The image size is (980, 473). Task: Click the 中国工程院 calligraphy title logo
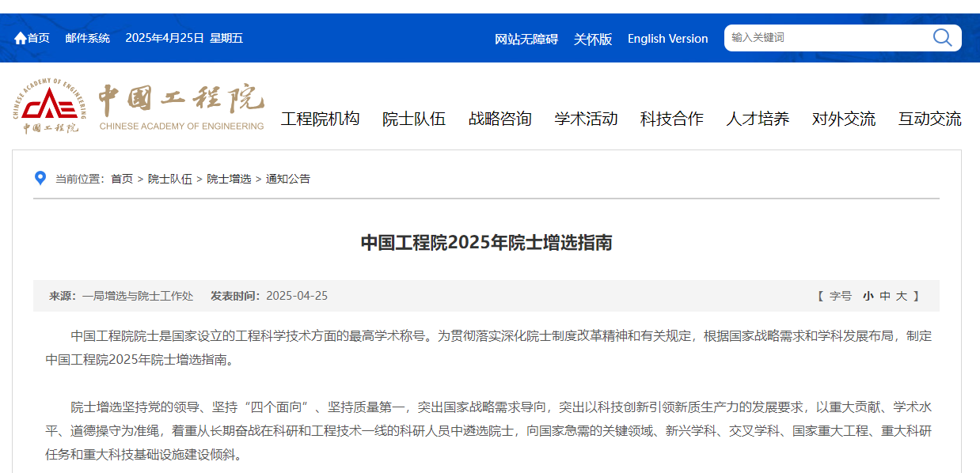(x=181, y=99)
